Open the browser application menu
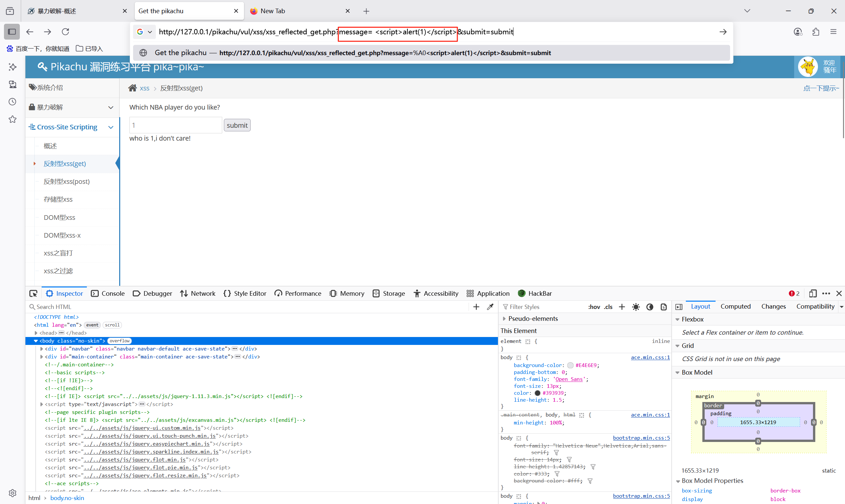845x504 pixels. pyautogui.click(x=833, y=32)
